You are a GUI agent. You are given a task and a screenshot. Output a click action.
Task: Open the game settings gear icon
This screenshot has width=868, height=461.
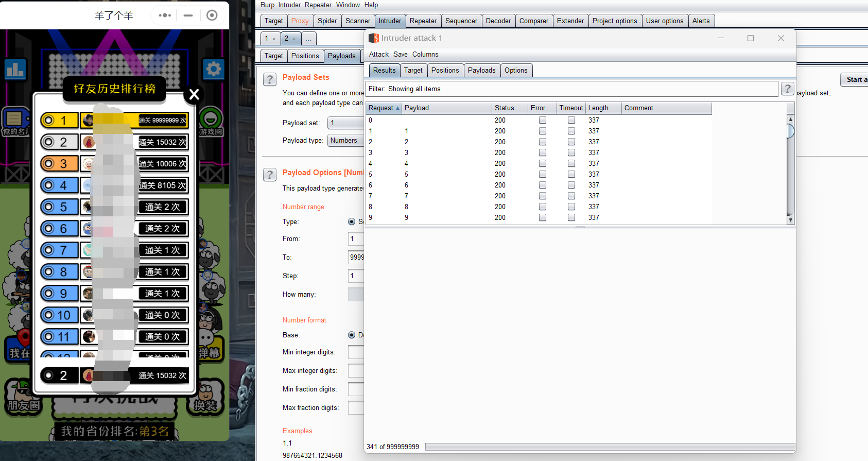point(213,69)
